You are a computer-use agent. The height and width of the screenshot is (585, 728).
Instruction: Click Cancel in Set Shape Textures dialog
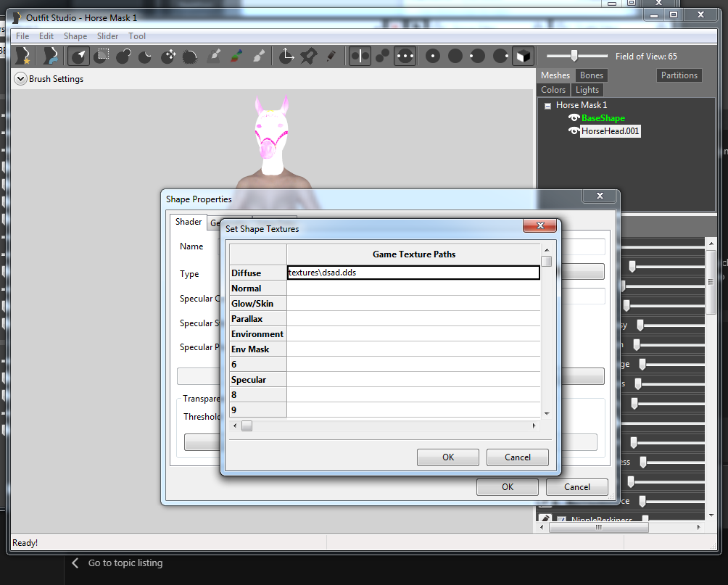(x=518, y=457)
